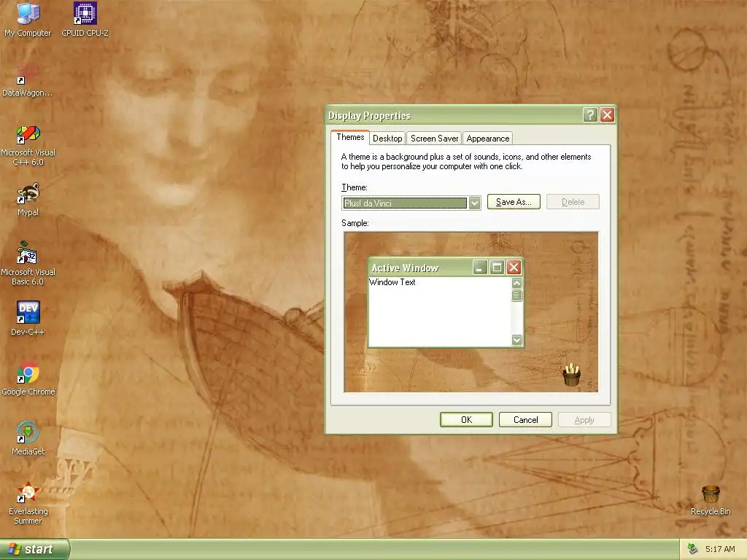Click Cancel in Display Properties

[x=525, y=419]
